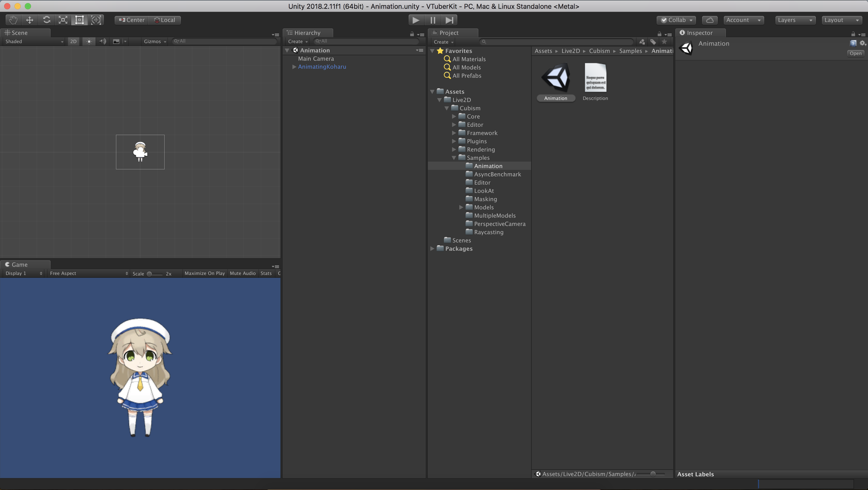This screenshot has width=868, height=490.
Task: Toggle 2D mode in Scene view
Action: pyautogui.click(x=73, y=41)
